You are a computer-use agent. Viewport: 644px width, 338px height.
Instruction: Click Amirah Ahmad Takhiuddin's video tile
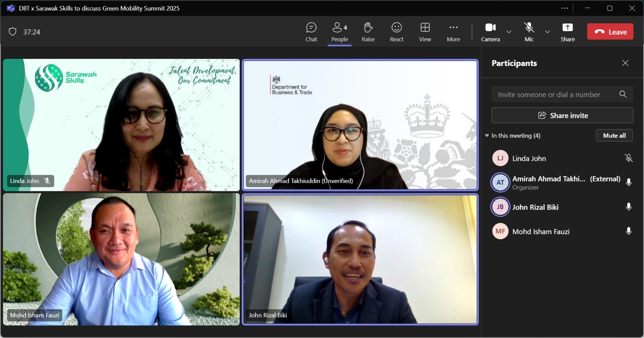point(360,125)
